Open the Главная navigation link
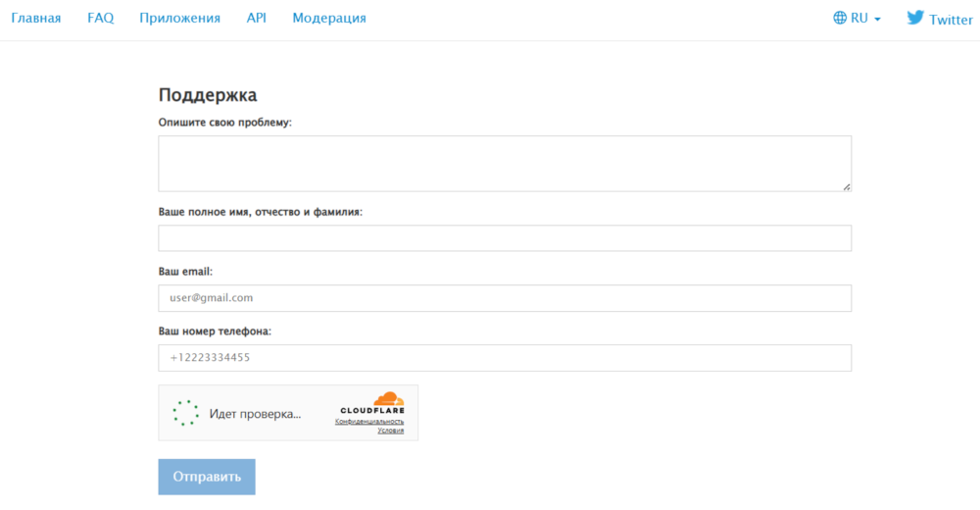Image resolution: width=980 pixels, height=510 pixels. 36,19
